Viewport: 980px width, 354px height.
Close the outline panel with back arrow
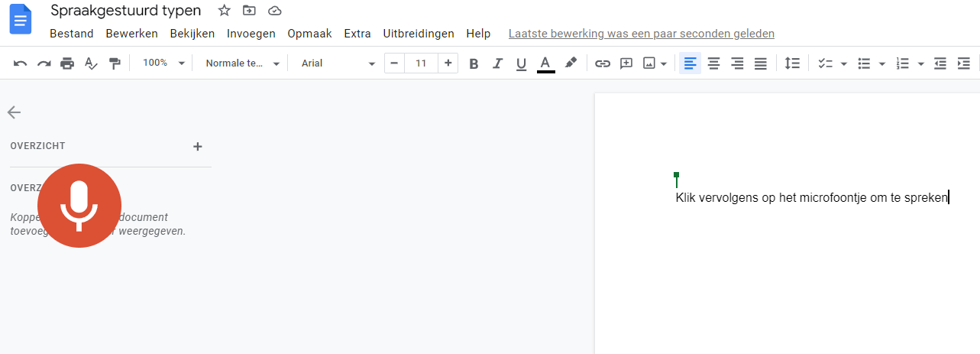14,112
